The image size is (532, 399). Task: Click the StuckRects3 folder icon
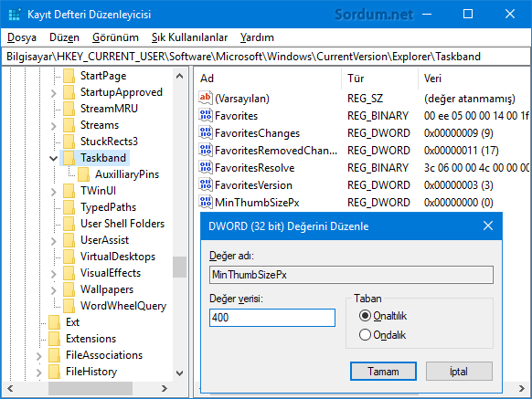pos(69,142)
